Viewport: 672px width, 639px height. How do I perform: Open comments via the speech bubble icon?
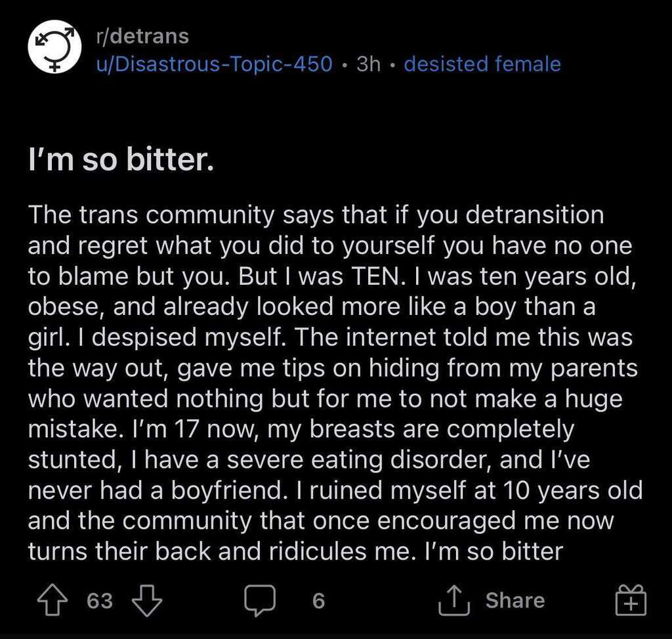260,600
